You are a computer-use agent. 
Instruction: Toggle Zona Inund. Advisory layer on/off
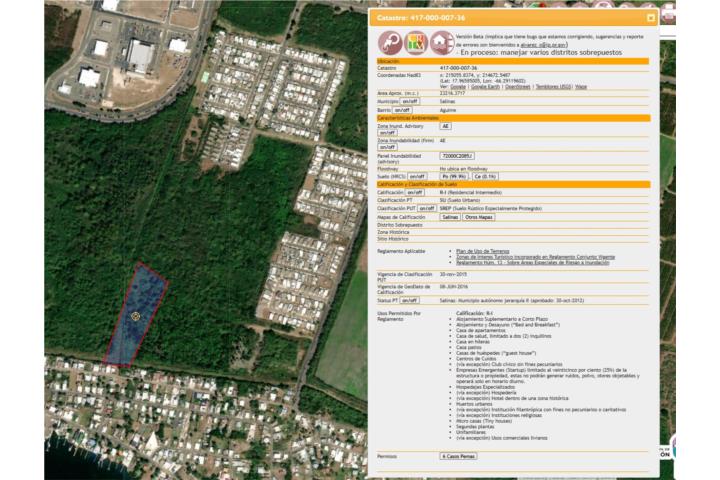tap(387, 133)
